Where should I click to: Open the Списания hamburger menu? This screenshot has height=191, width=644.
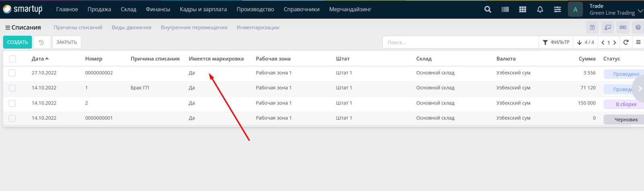click(8, 28)
